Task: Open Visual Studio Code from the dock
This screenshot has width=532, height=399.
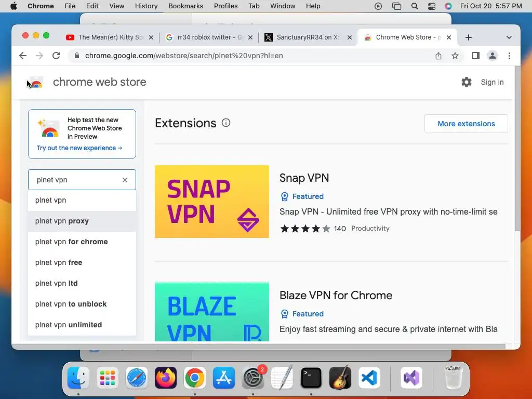Action: point(369,378)
